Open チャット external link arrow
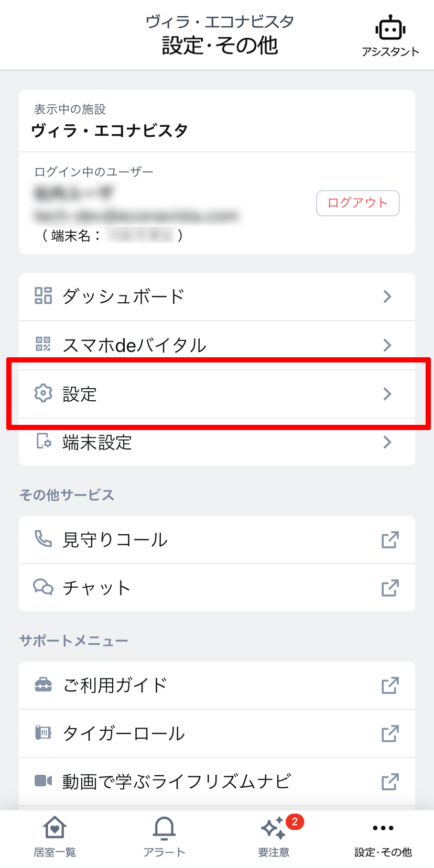This screenshot has width=434, height=868. pos(390,588)
